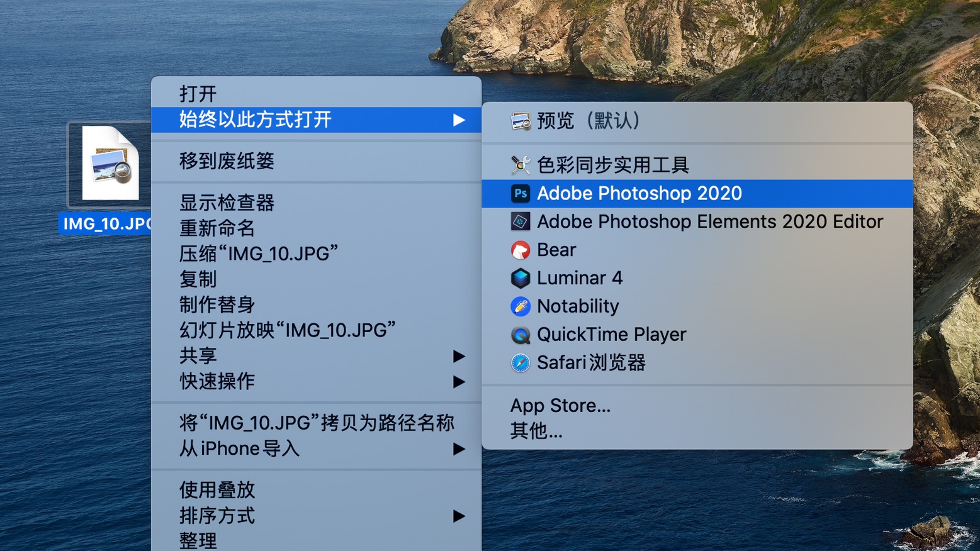Select the IMG_10.JPG file thumbnail on desktop
Image resolution: width=980 pixels, height=551 pixels.
click(110, 164)
